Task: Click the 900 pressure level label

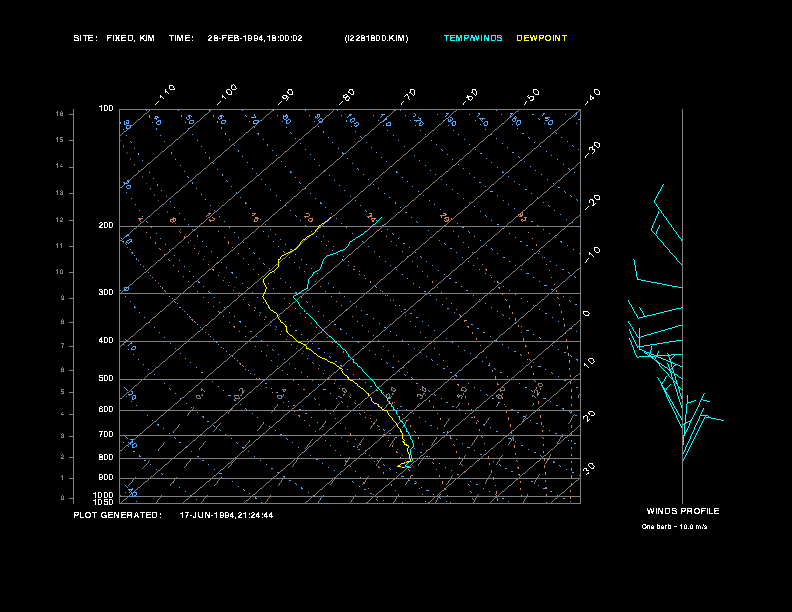Action: point(106,478)
